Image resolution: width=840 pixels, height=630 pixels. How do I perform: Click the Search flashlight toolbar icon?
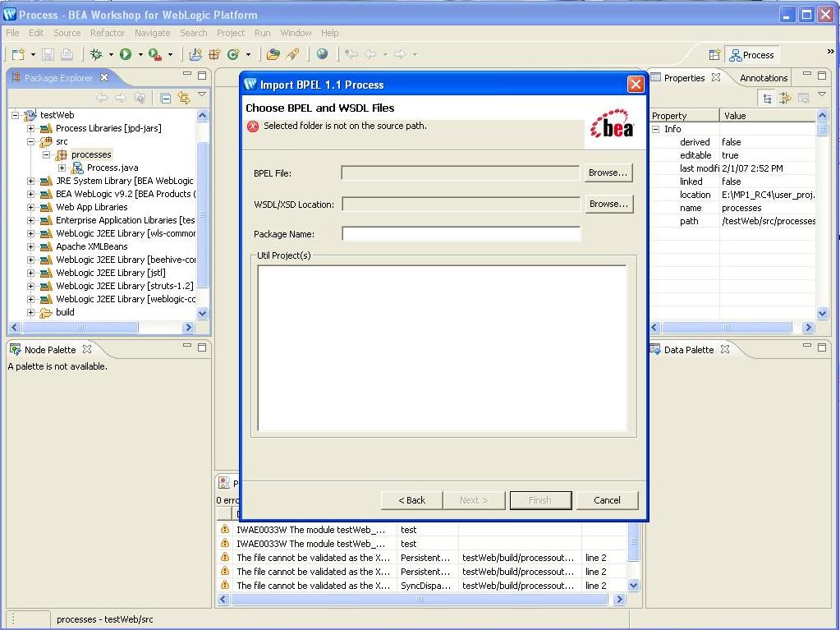[x=293, y=54]
